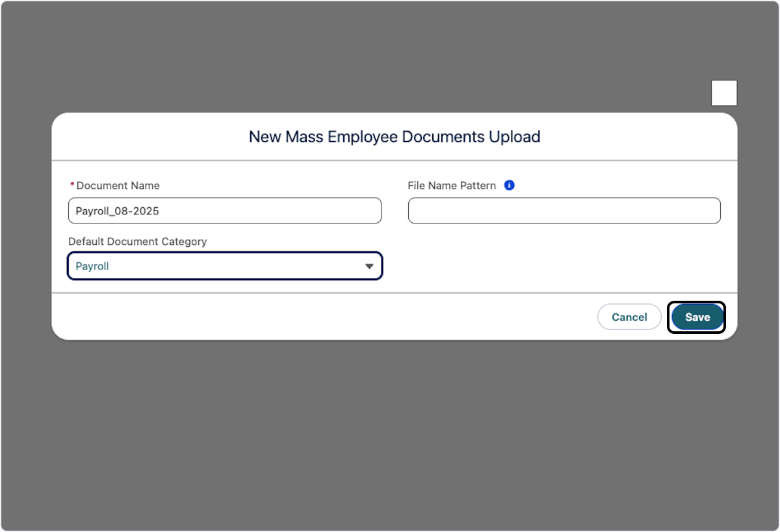780x532 pixels.
Task: Click the info bubble beside File Name Pattern label
Action: (x=510, y=185)
